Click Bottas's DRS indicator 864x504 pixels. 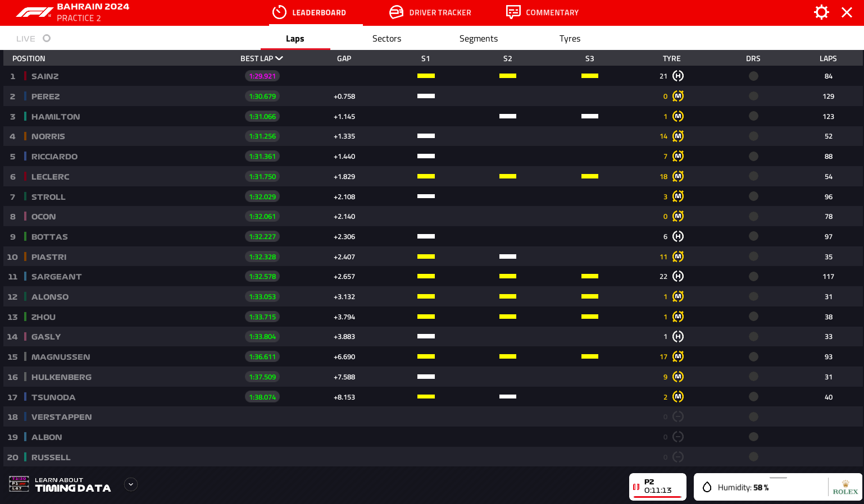(x=753, y=236)
